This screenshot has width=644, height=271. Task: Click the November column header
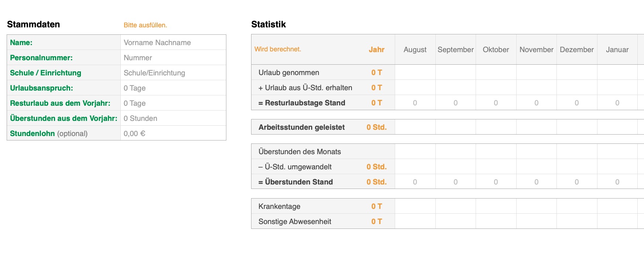coord(536,50)
